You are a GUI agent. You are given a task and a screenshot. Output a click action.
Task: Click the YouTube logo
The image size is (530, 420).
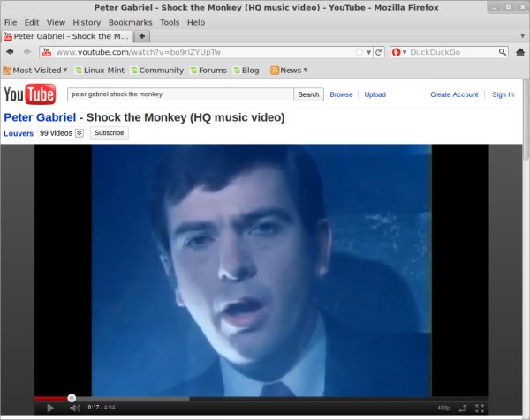pos(30,94)
